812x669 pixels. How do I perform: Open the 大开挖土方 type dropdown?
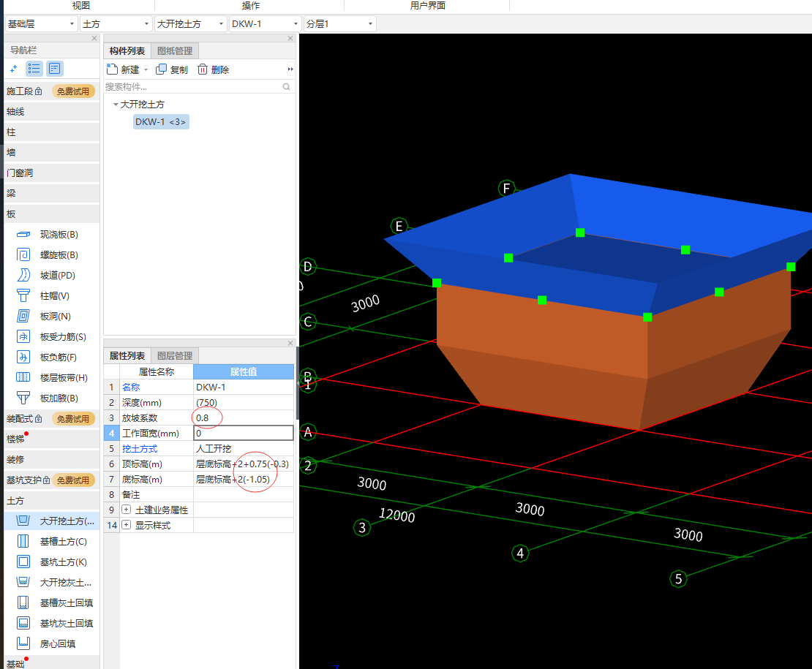pyautogui.click(x=191, y=24)
